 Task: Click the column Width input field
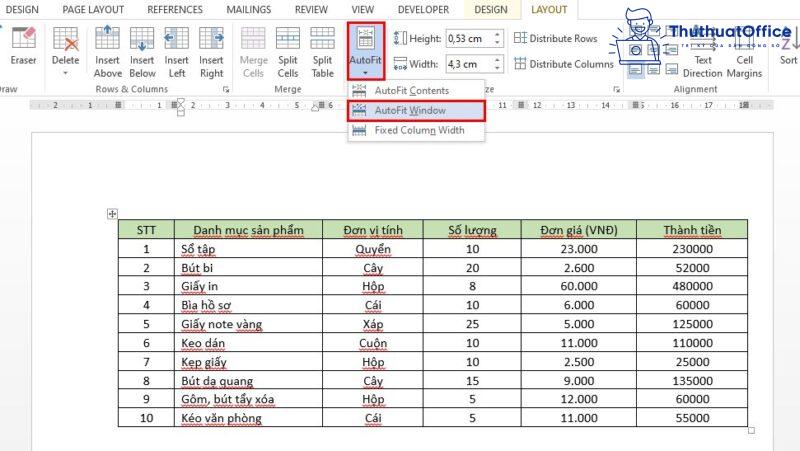469,64
